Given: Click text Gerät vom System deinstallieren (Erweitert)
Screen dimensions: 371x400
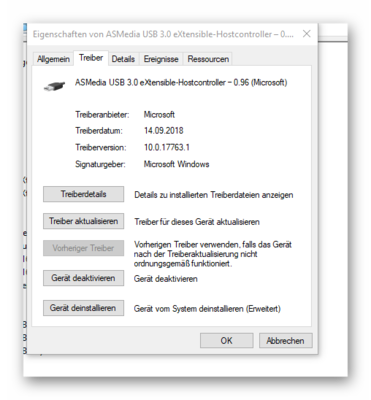Looking at the screenshot, I should click(x=207, y=309).
